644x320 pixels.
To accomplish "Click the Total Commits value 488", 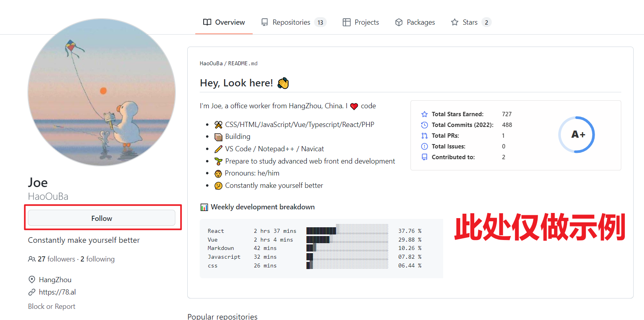I will pos(507,125).
